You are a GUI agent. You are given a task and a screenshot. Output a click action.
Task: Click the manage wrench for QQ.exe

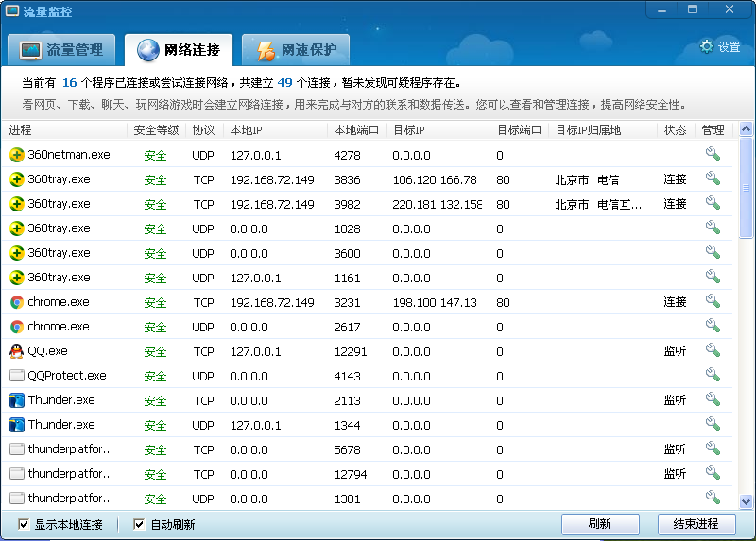coord(713,350)
